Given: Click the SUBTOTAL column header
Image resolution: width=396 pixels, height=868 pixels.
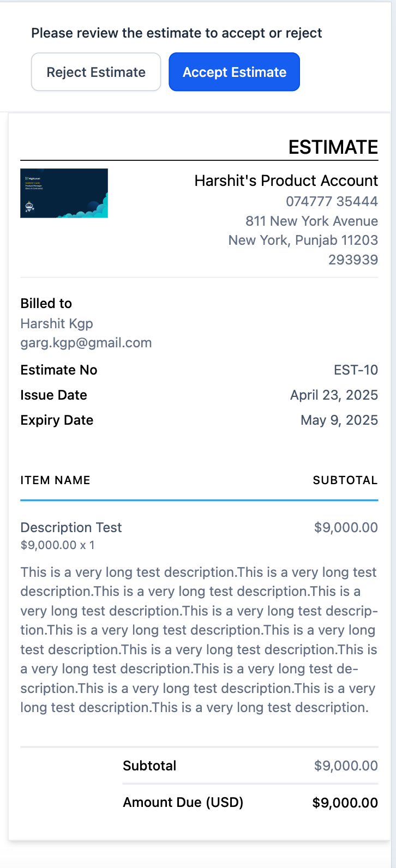Looking at the screenshot, I should tap(345, 480).
